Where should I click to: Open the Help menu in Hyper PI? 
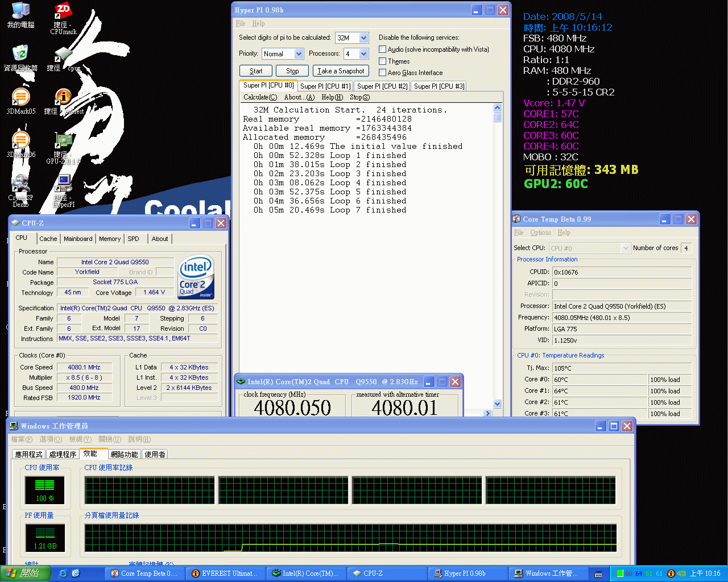point(258,23)
